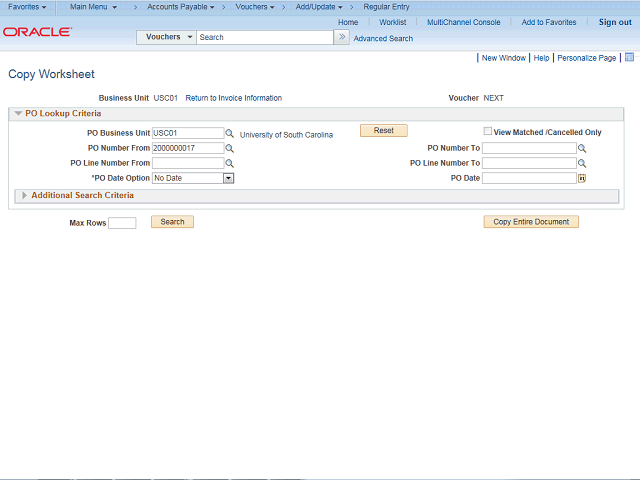
Task: Click the Regular Entry breadcrumb
Action: 386,7
